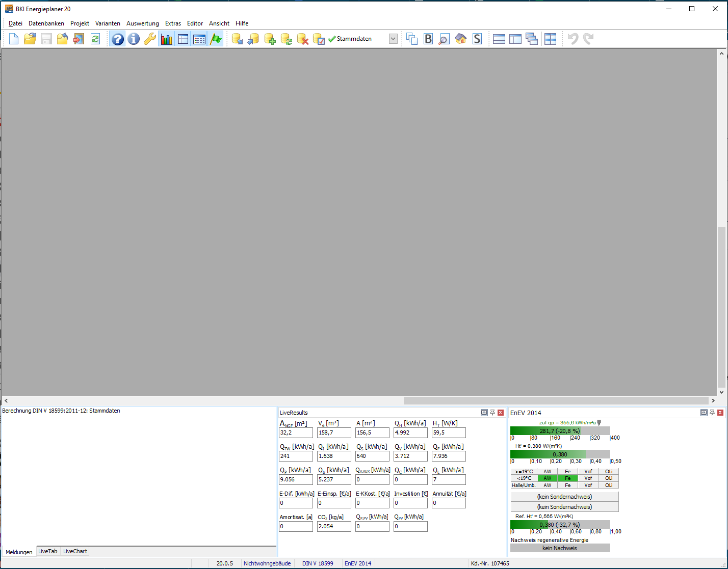
Task: Switch to the LiveChart tab
Action: 75,551
